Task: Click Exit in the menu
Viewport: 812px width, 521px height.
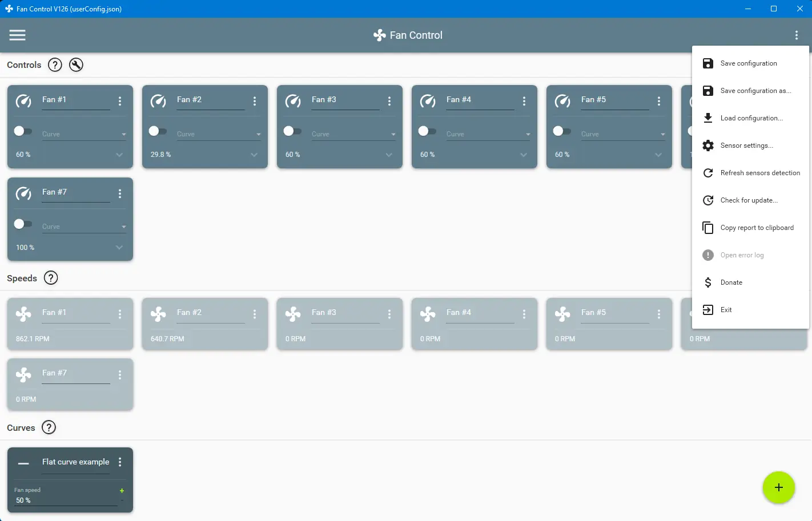Action: pos(750,310)
